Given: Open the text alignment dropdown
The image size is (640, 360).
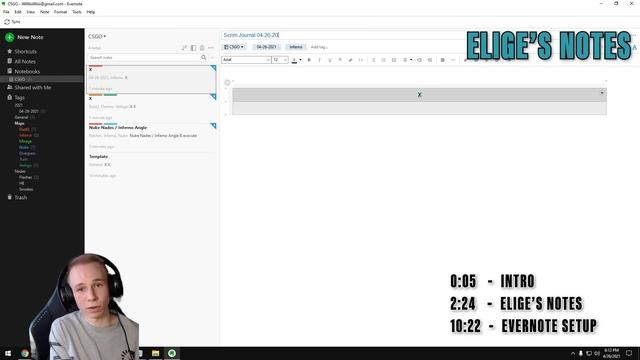Looking at the screenshot, I should (x=407, y=60).
